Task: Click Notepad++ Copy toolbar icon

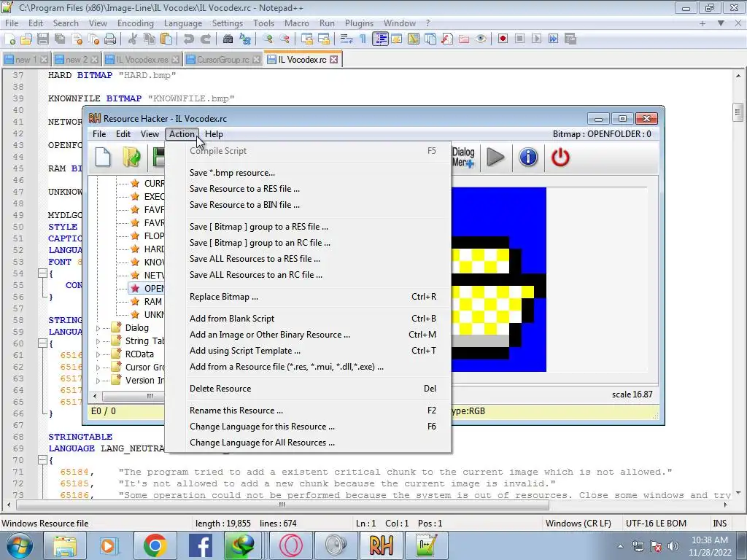Action: 149,39
